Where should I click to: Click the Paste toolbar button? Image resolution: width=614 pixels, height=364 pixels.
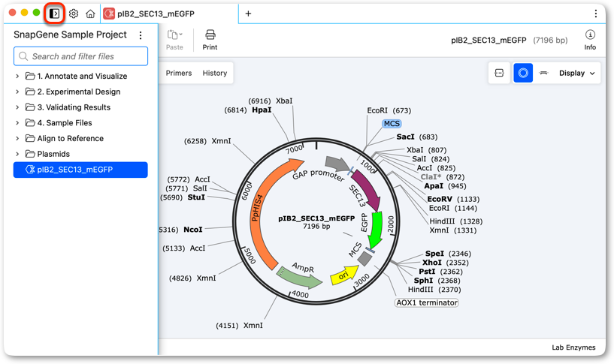(174, 40)
